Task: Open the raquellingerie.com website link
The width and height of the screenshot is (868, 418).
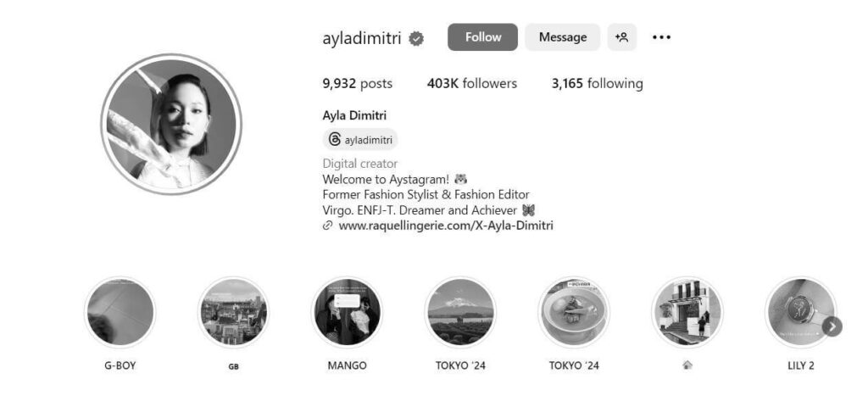Action: tap(446, 226)
